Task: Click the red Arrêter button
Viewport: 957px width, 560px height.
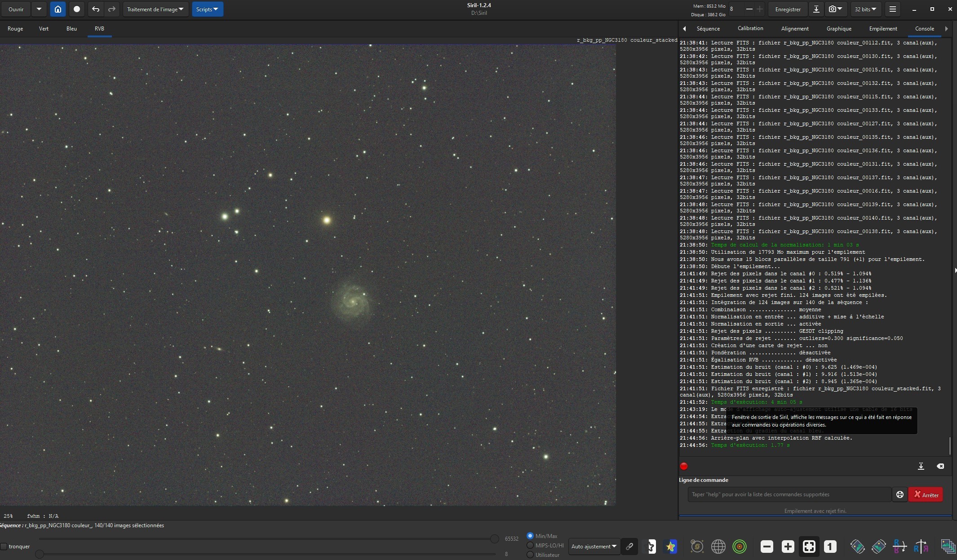Action: (x=926, y=494)
